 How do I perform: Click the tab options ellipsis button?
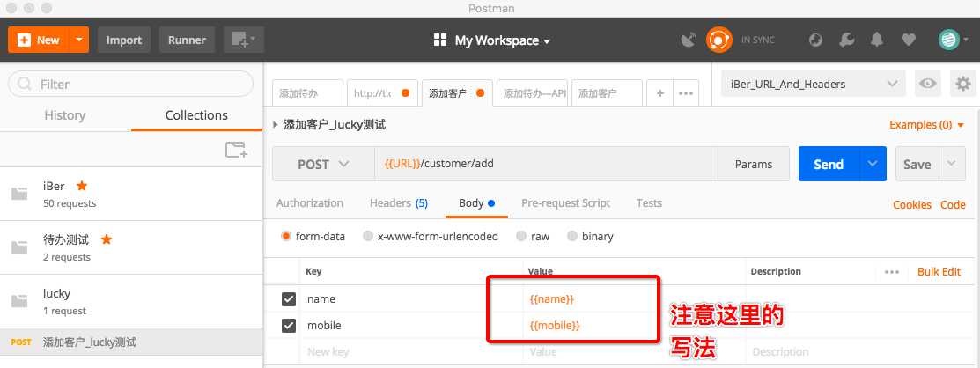tap(686, 93)
